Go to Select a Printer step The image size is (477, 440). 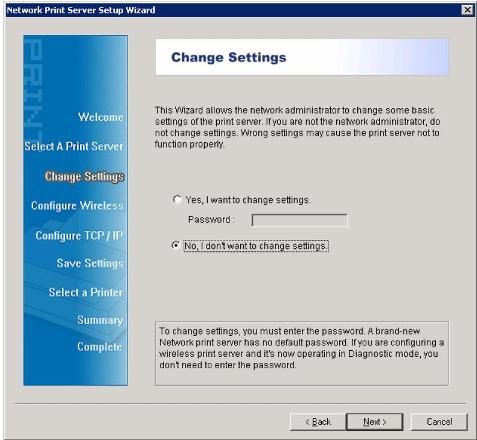tap(86, 292)
